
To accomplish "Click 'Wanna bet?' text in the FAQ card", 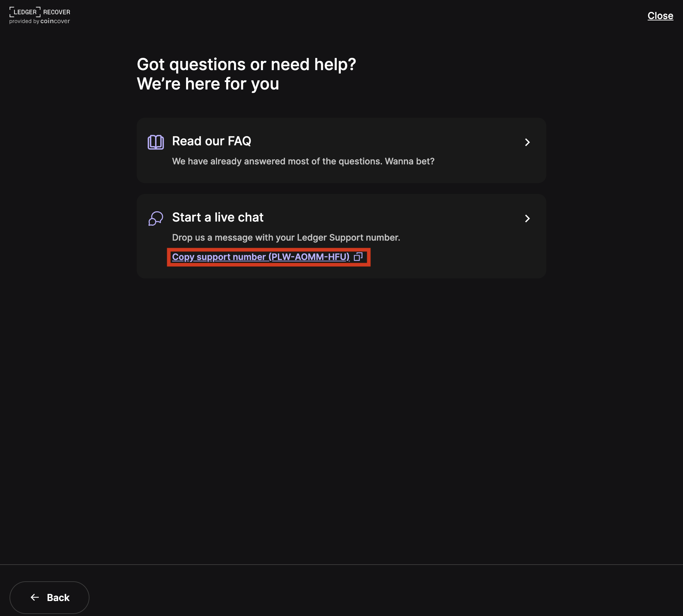I will [x=410, y=161].
